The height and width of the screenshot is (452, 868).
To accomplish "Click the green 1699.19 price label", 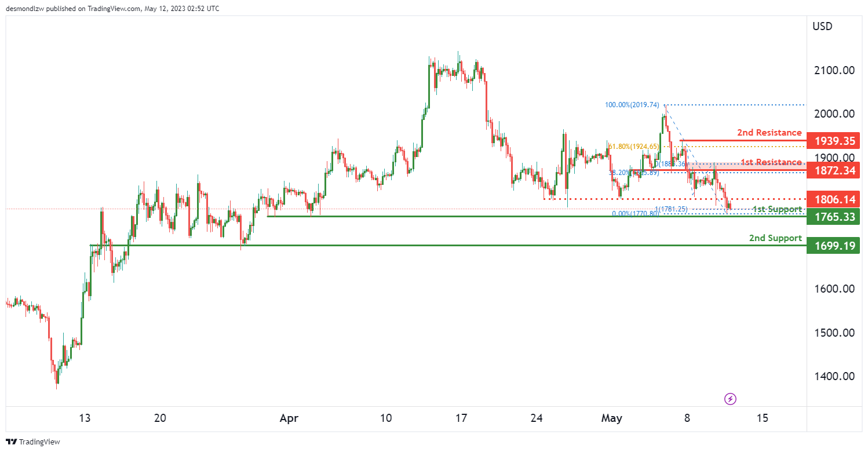I will (x=834, y=246).
